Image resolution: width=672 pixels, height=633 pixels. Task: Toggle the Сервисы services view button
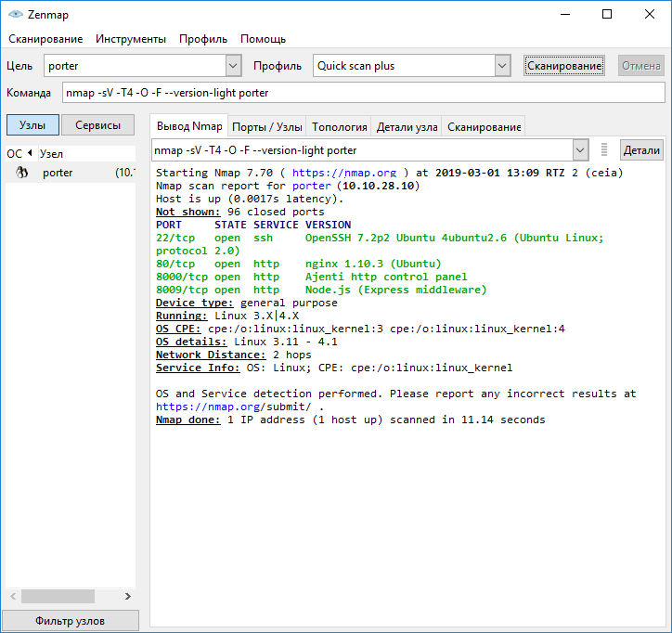(97, 125)
